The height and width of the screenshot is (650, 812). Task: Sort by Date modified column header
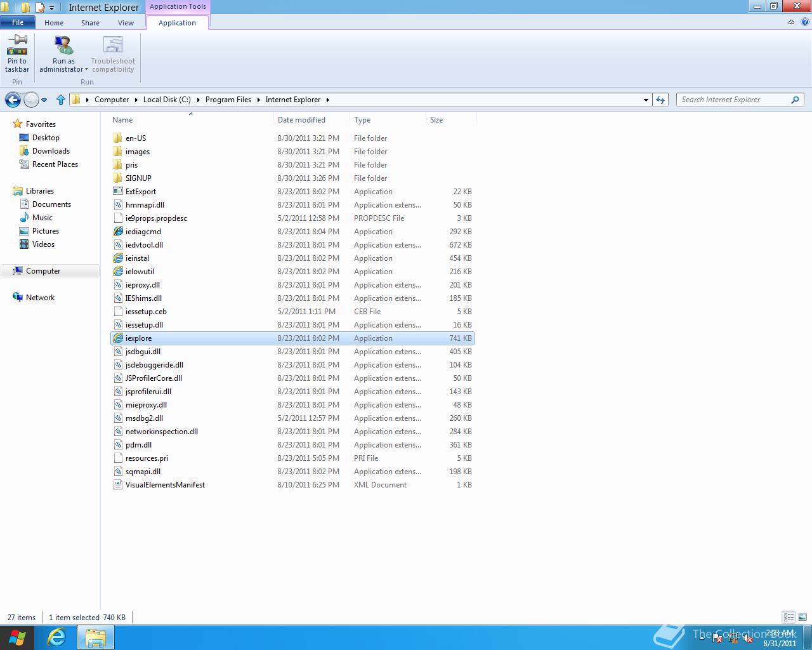[x=311, y=120]
